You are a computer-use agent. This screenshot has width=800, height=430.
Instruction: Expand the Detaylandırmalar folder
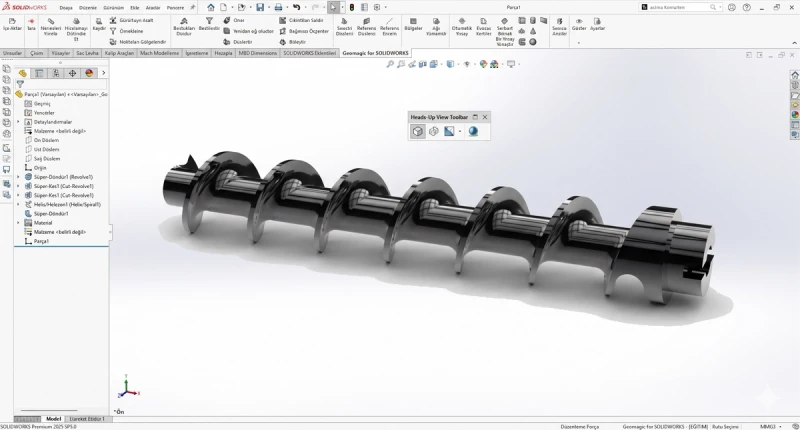click(18, 122)
